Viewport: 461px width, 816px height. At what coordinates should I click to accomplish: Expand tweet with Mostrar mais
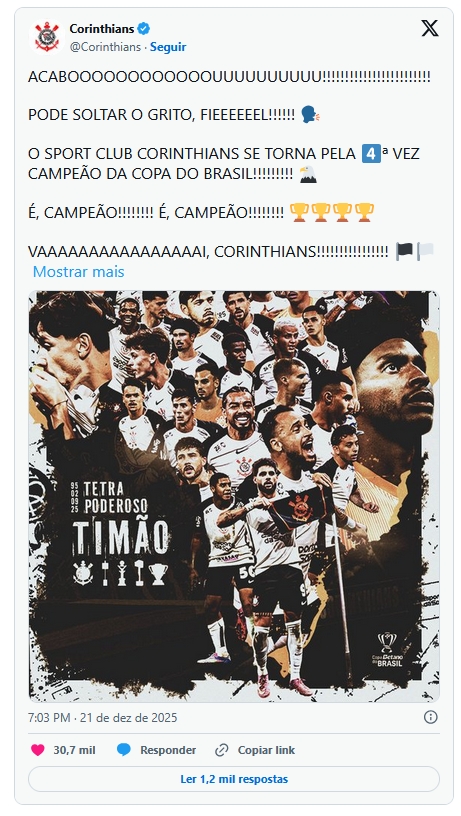click(x=79, y=272)
